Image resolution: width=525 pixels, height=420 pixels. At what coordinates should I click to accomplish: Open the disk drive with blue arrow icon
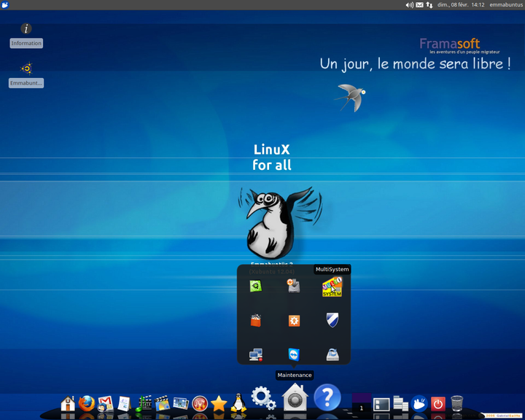pos(332,354)
